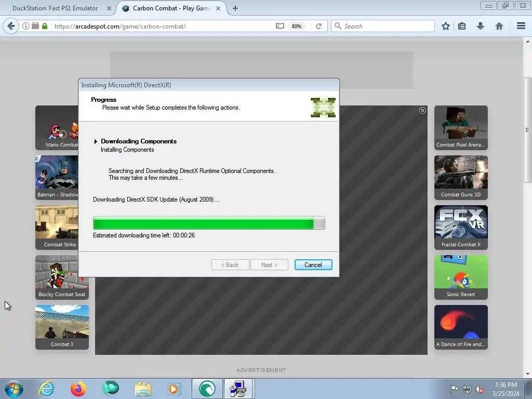Click the "Installing Components" step text
Viewport: 532px width, 399px height.
127,150
